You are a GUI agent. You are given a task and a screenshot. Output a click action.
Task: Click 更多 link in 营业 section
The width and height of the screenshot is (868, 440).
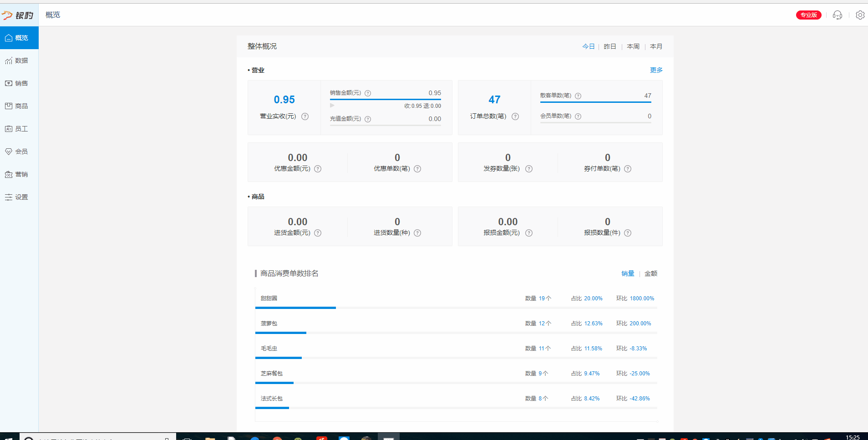tap(656, 70)
